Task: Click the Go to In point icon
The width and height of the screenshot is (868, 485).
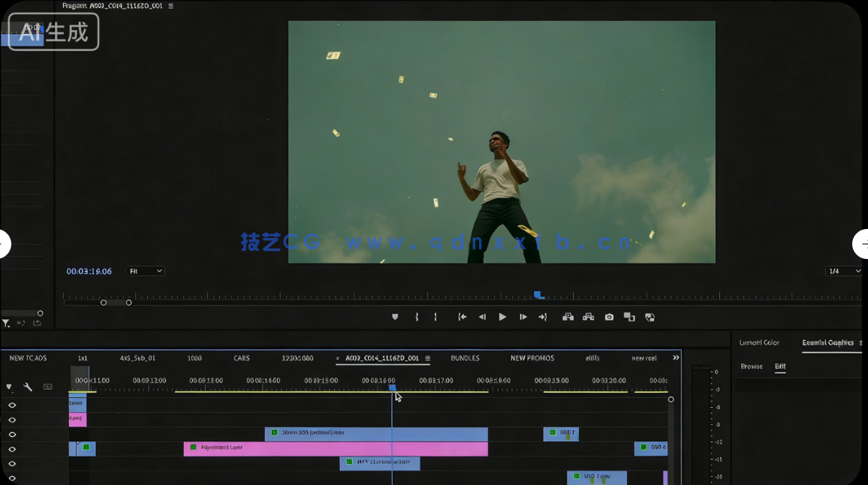Action: [x=462, y=318]
